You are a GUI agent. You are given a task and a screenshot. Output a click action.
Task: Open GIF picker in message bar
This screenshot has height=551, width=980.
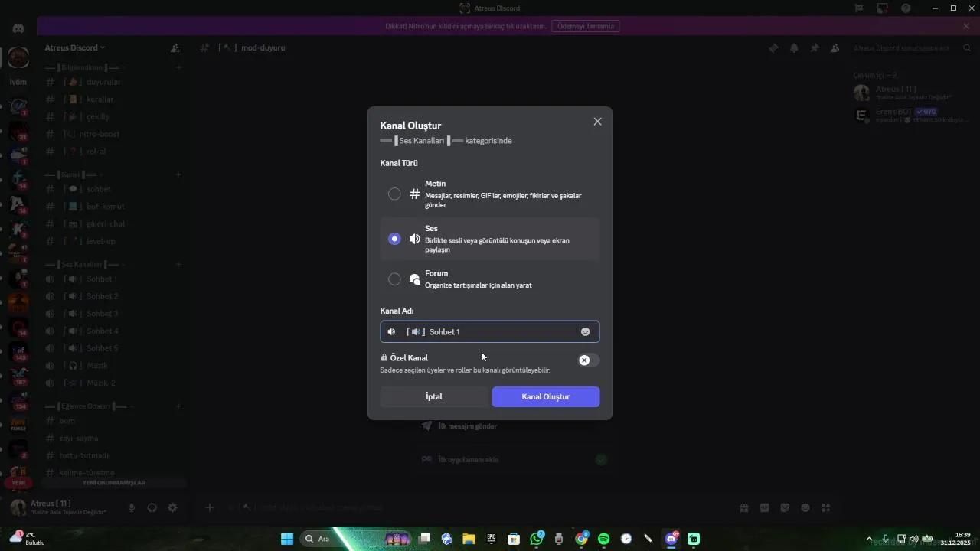(x=764, y=507)
